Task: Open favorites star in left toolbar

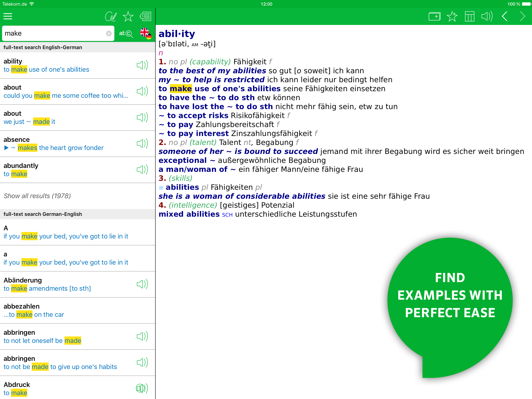Action: click(x=128, y=16)
